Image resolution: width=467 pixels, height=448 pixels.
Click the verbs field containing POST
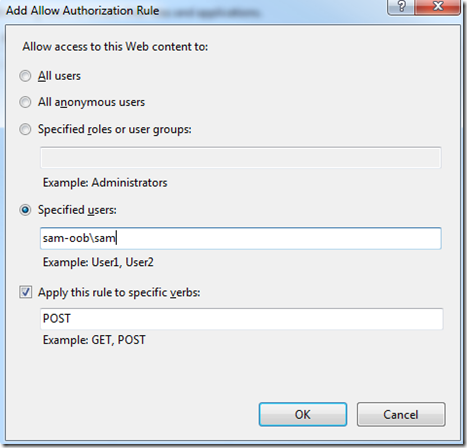(x=241, y=319)
